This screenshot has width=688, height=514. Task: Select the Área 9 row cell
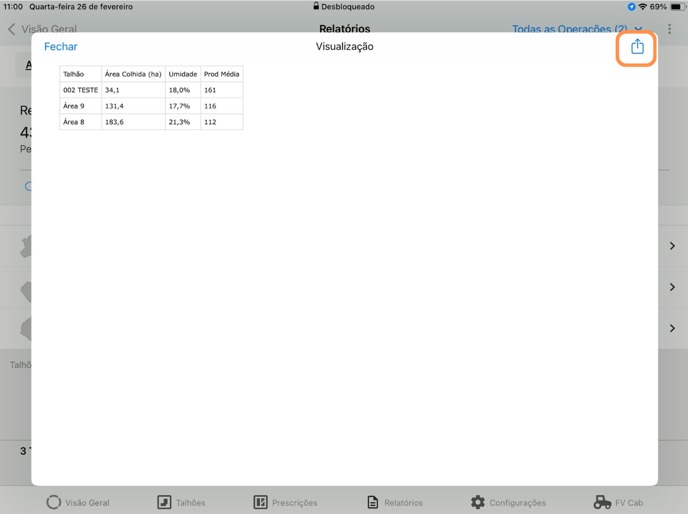click(80, 106)
